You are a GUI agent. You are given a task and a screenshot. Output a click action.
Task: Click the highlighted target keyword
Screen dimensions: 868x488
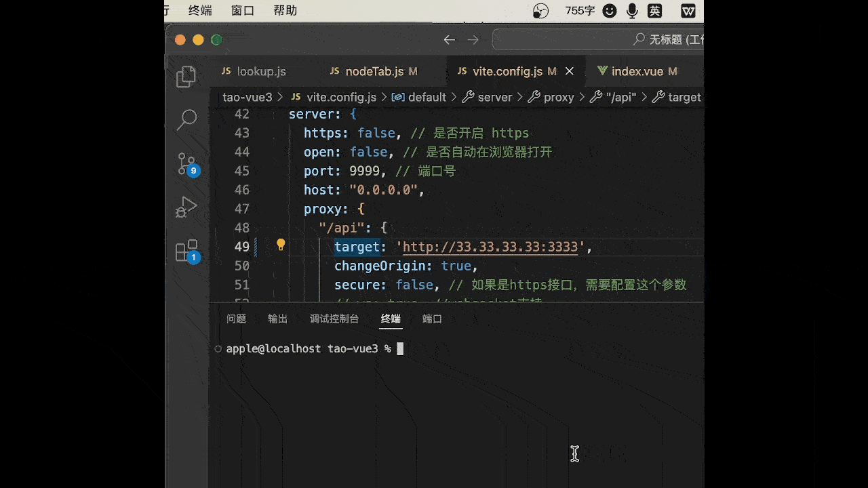pyautogui.click(x=357, y=247)
